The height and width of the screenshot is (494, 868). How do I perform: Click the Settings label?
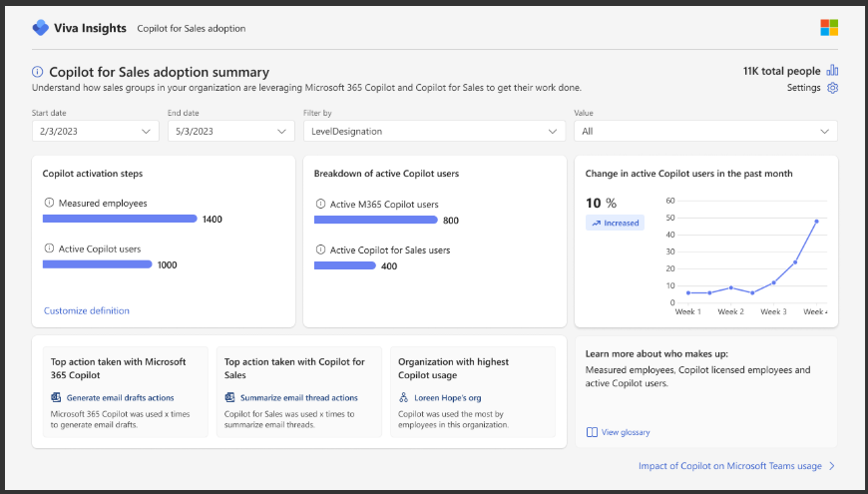coord(804,88)
